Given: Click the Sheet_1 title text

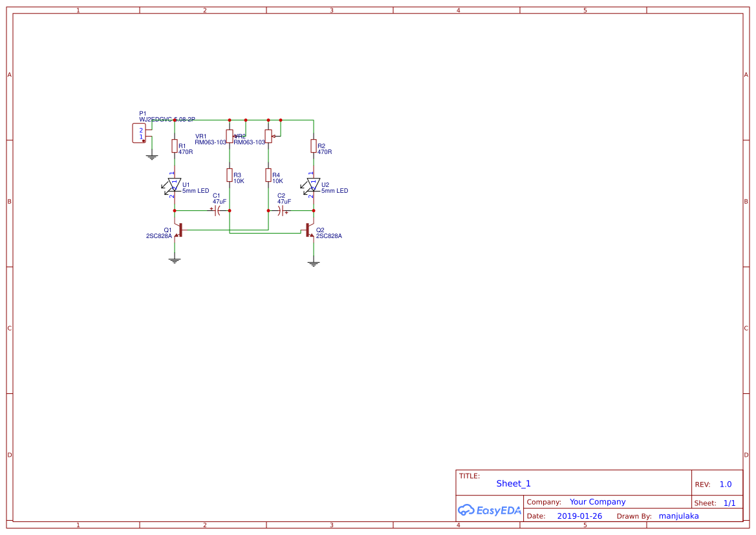Looking at the screenshot, I should [513, 483].
